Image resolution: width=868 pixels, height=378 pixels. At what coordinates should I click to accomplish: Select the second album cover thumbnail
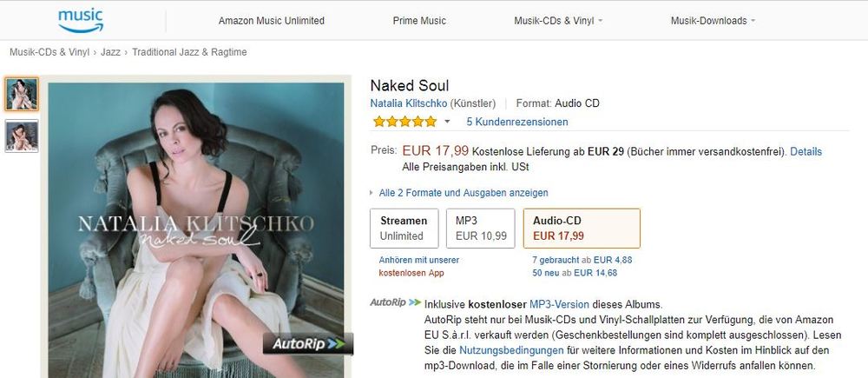[22, 136]
